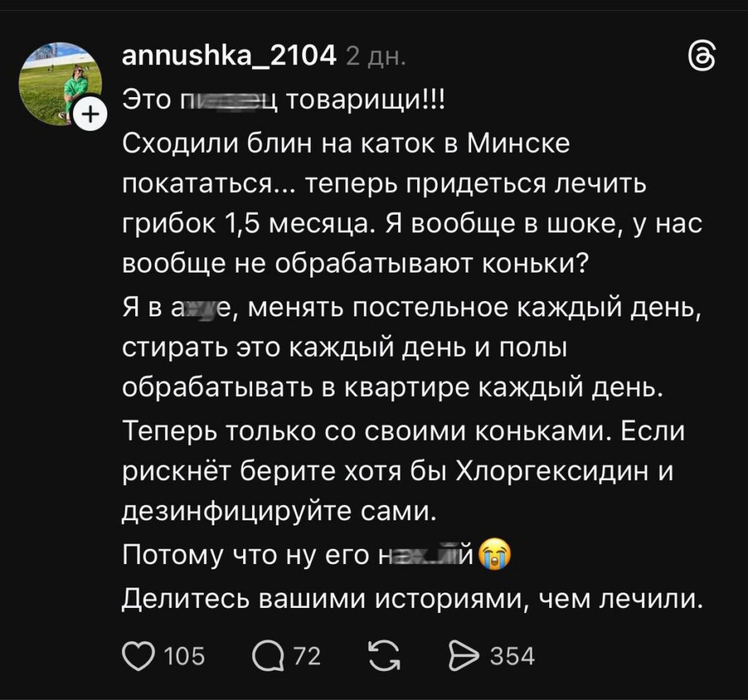Click the word "Хлоргексидин" in the post

pyautogui.click(x=556, y=473)
